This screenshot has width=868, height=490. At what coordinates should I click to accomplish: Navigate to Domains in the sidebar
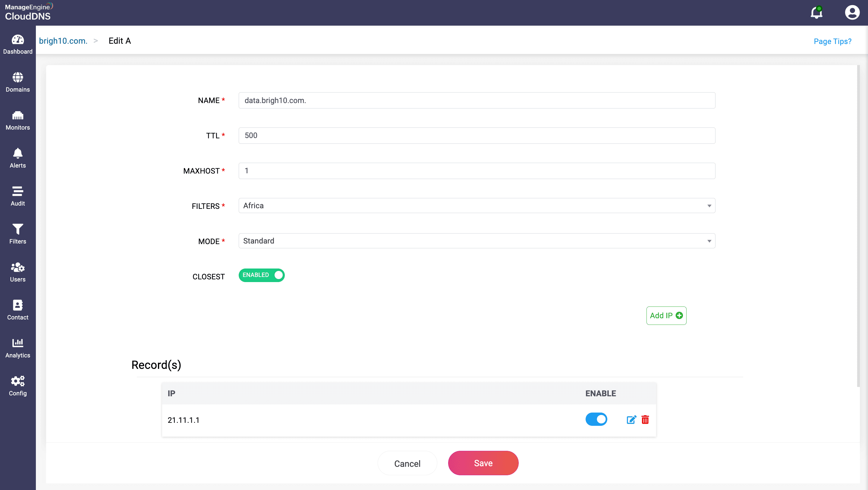click(18, 82)
